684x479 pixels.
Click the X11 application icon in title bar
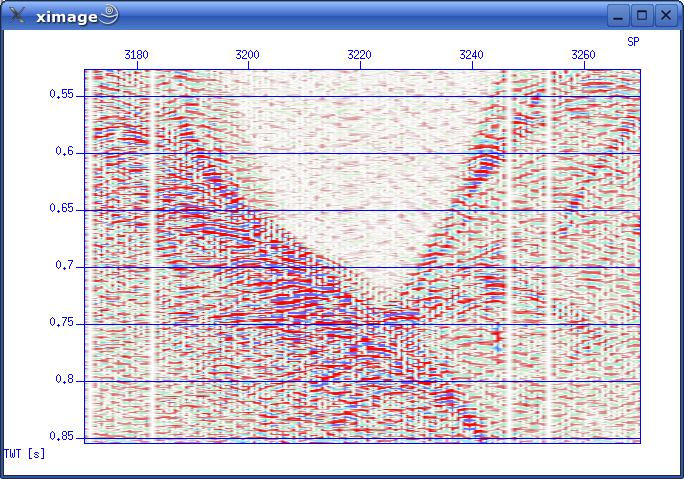pos(17,15)
